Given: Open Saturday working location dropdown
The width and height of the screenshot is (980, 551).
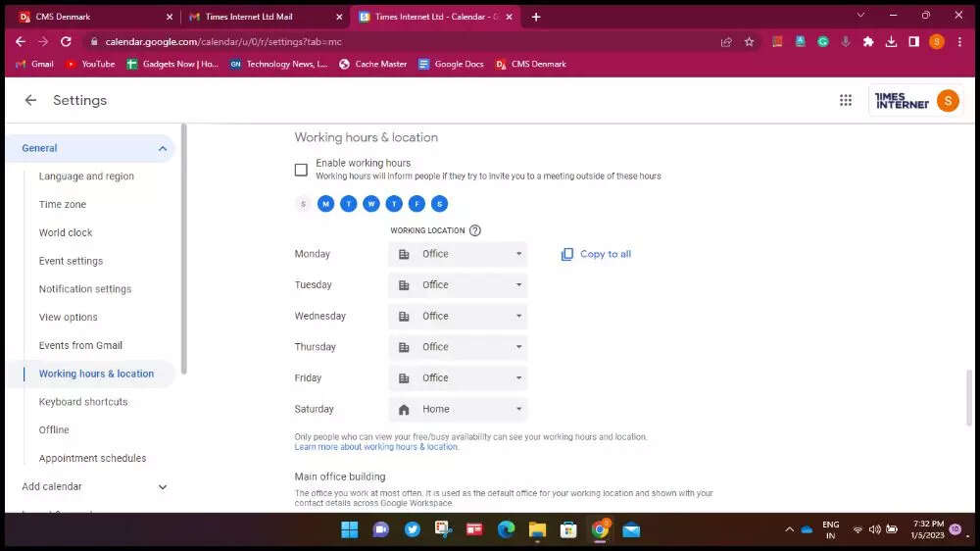Looking at the screenshot, I should point(459,409).
